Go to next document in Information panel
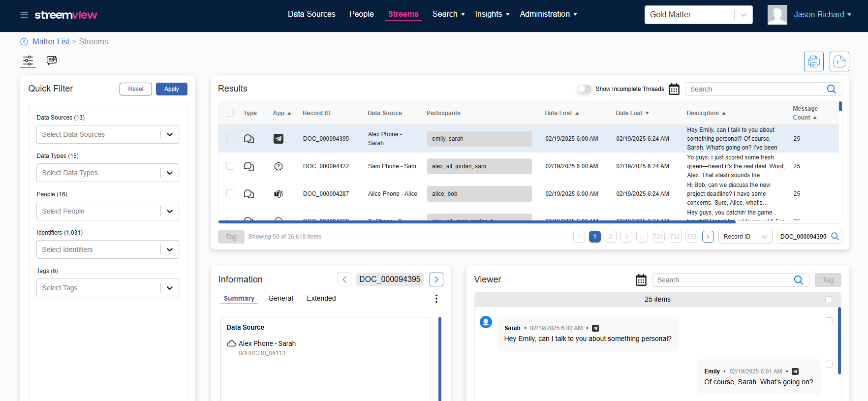The image size is (868, 401). [x=436, y=279]
